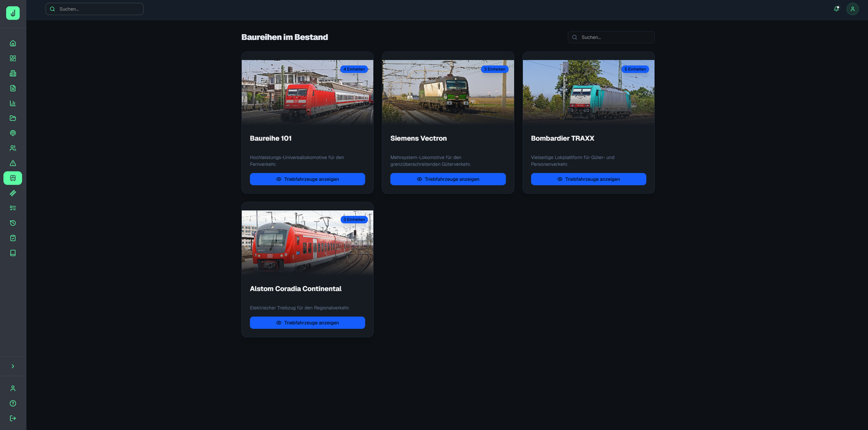Screen dimensions: 868x430
Task: Open the history clock sidebar icon
Action: pyautogui.click(x=13, y=223)
